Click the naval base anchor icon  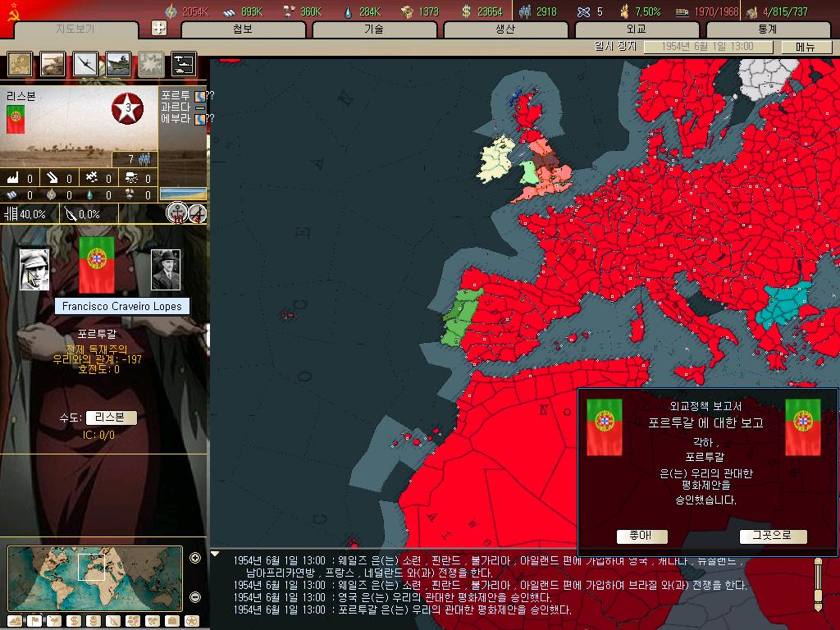click(x=177, y=213)
